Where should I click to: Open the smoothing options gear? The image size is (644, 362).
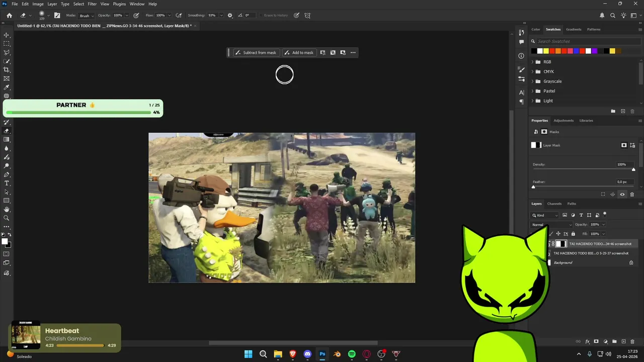pyautogui.click(x=230, y=15)
